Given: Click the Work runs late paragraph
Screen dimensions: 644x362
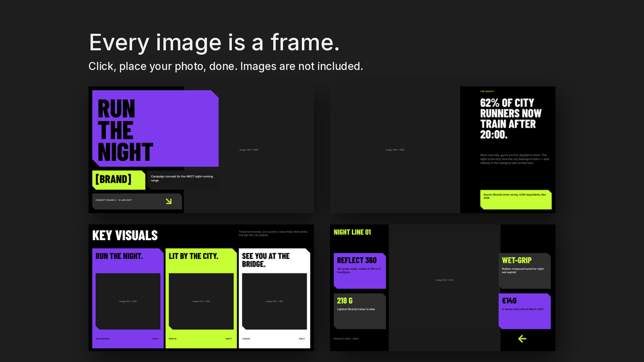Looking at the screenshot, I should pyautogui.click(x=515, y=159).
